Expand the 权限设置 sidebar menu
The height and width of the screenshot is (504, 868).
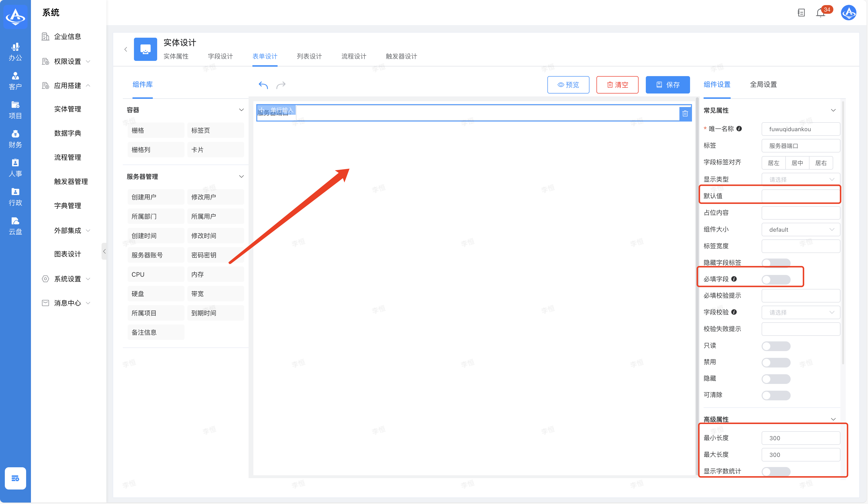coord(67,61)
